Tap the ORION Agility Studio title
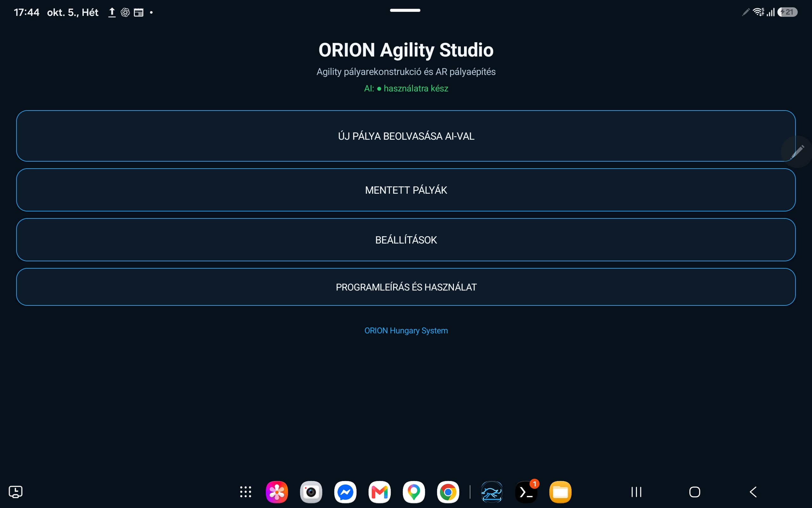Screen dimensions: 812x508 tap(406, 50)
